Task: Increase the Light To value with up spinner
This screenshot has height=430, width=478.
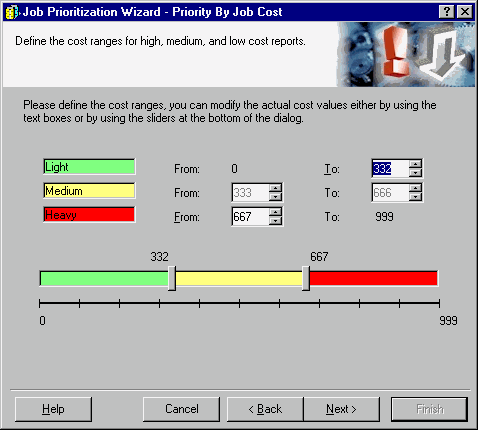Action: 415,164
